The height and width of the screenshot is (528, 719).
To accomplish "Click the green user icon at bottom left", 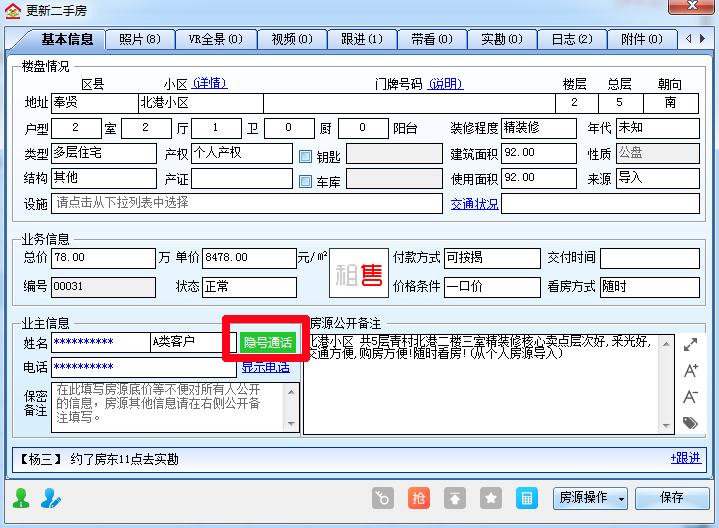I will [21, 498].
